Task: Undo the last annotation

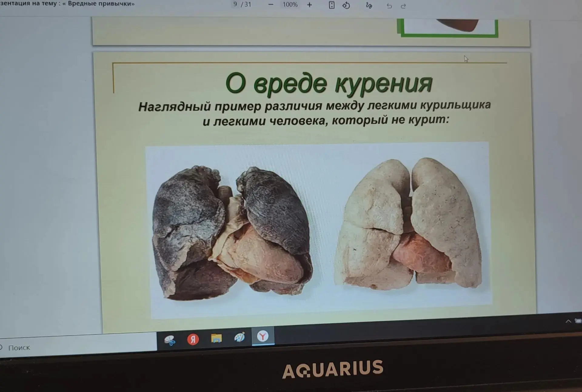Action: 389,6
